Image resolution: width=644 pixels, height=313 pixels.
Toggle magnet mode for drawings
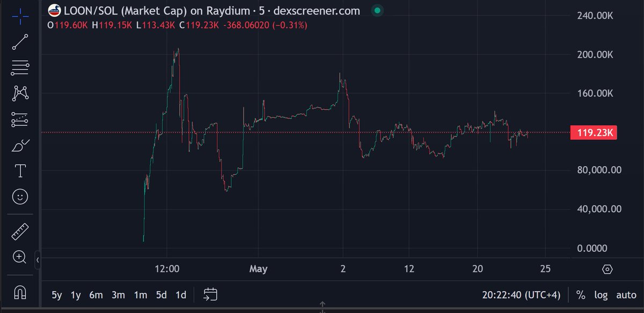(x=20, y=293)
